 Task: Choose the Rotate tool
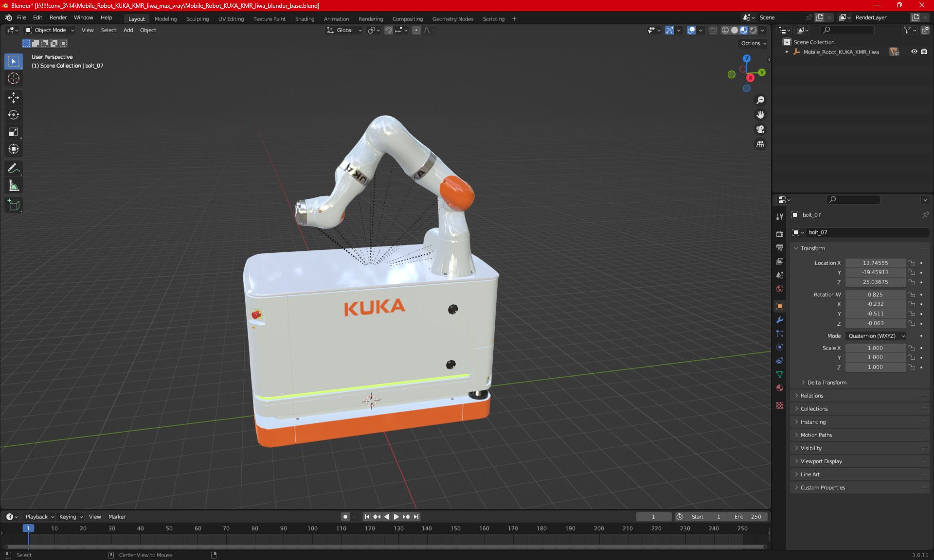click(x=14, y=115)
